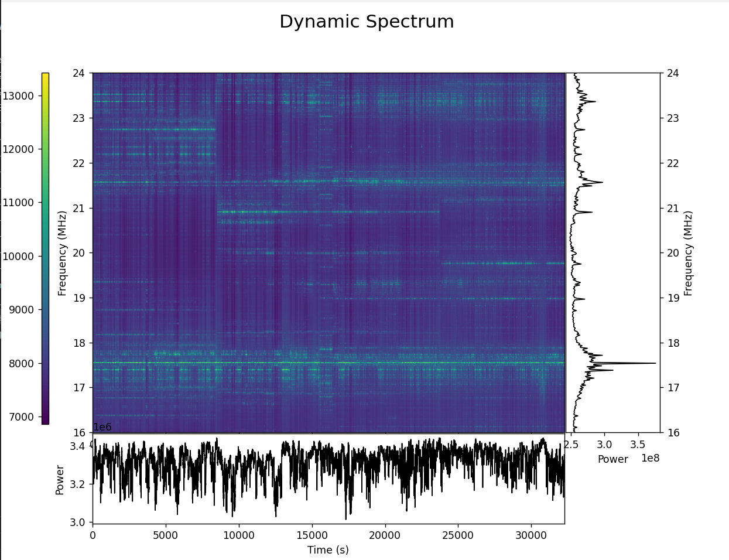Click the 5000 tick on the time axis
This screenshot has height=560, width=729.
point(166,535)
